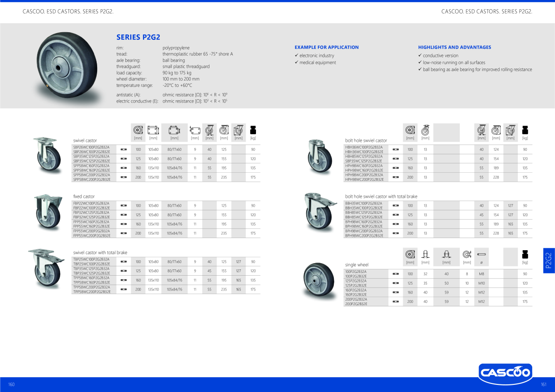
Task: Click the hub length icon in single wheel header
Action: click(x=446, y=254)
